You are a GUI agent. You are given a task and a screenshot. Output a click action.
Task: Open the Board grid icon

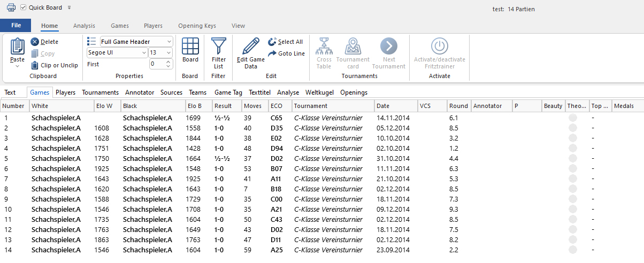click(190, 47)
